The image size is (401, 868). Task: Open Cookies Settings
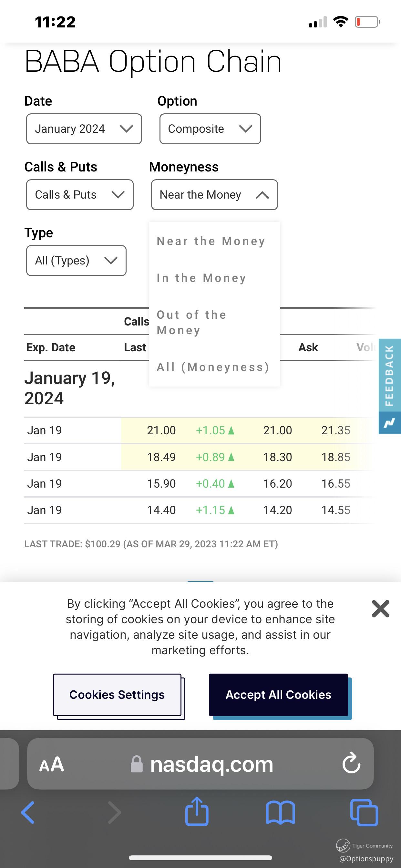click(x=117, y=695)
